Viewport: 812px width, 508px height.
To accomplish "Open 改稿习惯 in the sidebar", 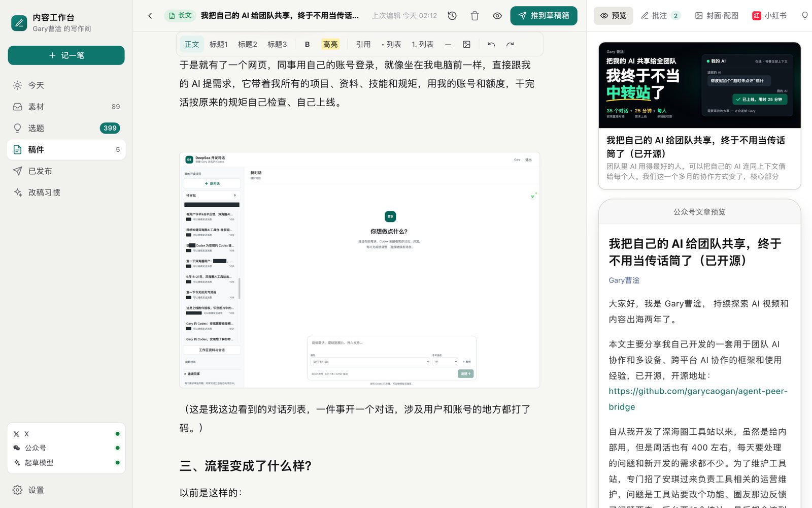I will [66, 193].
